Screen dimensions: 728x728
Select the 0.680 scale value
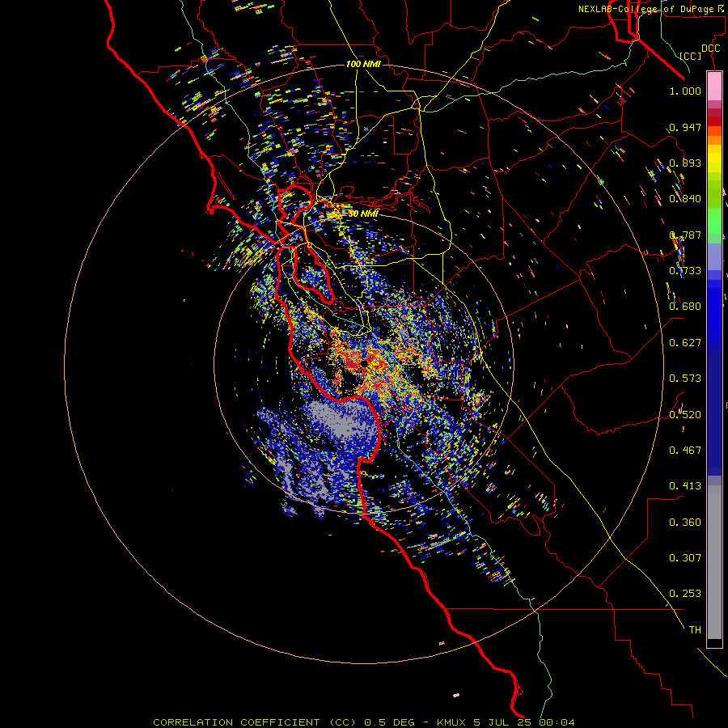coord(685,307)
